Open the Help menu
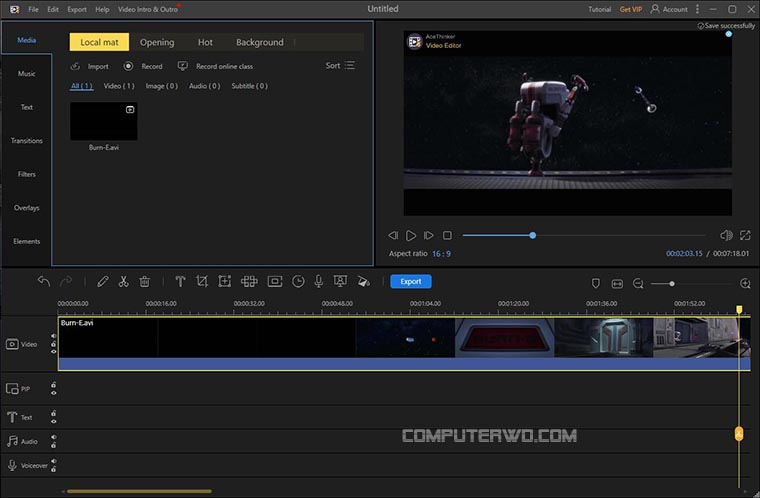Image resolution: width=760 pixels, height=498 pixels. click(x=102, y=9)
